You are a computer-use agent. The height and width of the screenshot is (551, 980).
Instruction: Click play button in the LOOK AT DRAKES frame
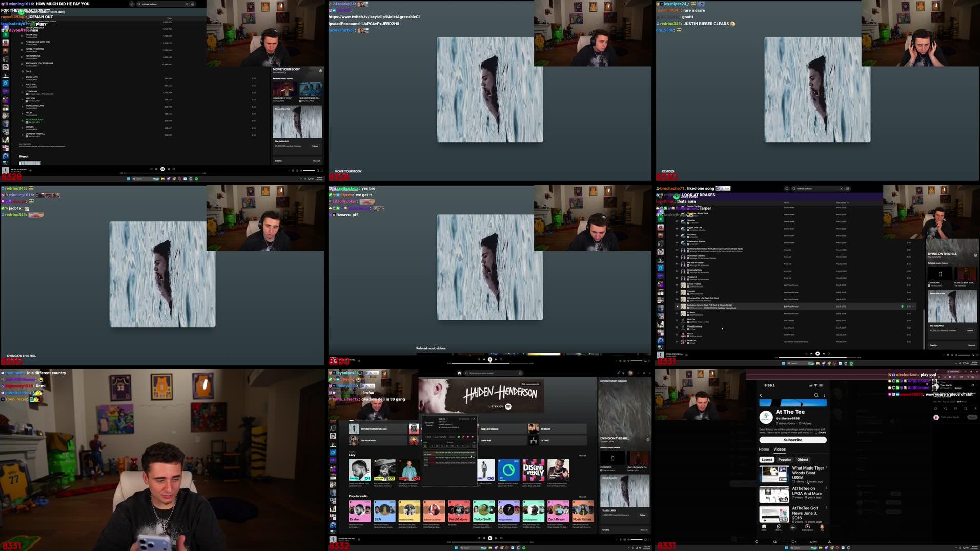coord(818,353)
